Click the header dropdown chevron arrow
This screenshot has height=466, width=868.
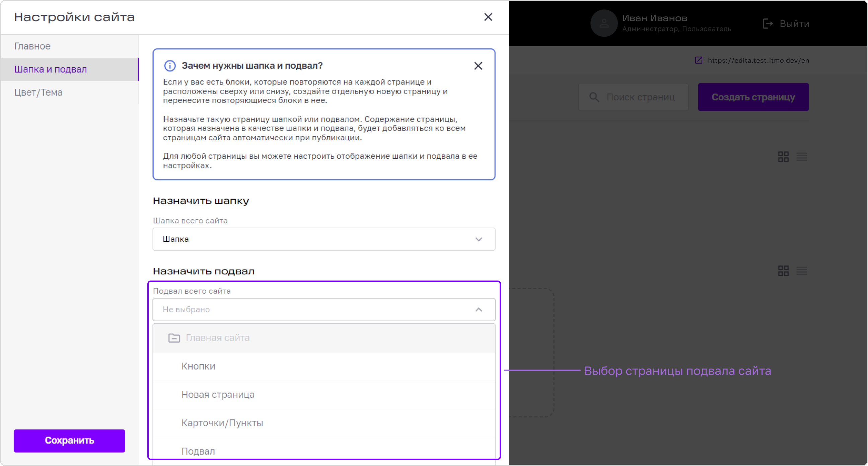(x=479, y=239)
